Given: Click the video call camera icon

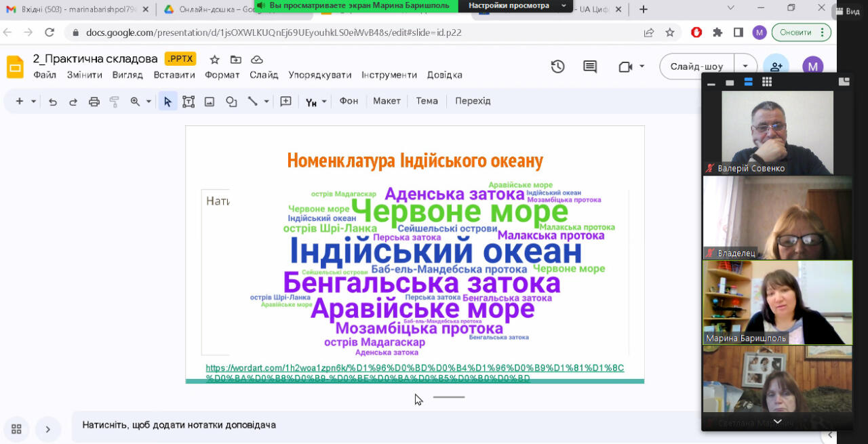Looking at the screenshot, I should click(625, 66).
